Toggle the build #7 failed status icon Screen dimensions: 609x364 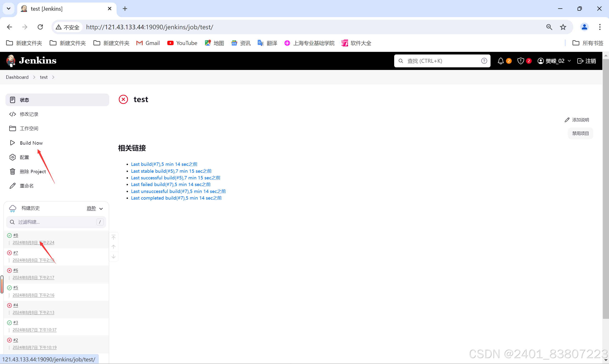pos(9,253)
